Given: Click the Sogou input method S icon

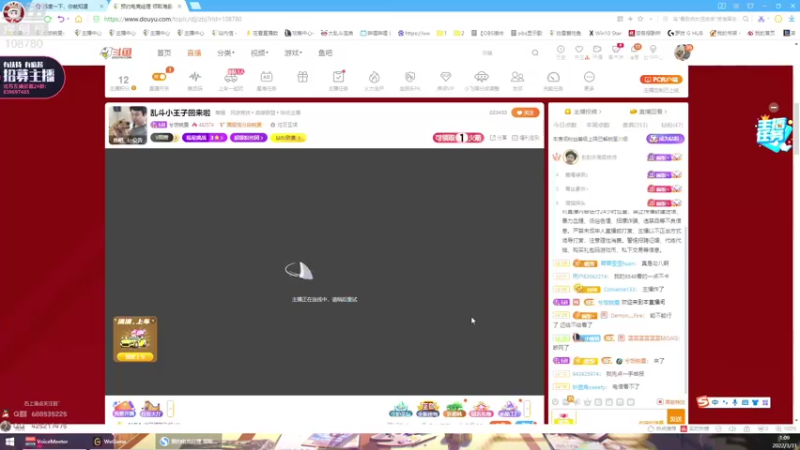Looking at the screenshot, I should pyautogui.click(x=703, y=402).
